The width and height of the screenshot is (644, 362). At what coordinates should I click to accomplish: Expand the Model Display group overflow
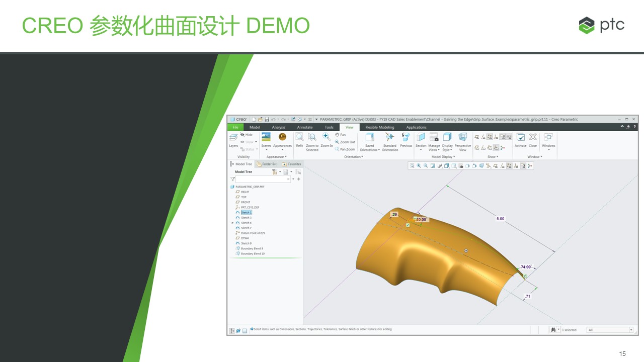(x=443, y=157)
